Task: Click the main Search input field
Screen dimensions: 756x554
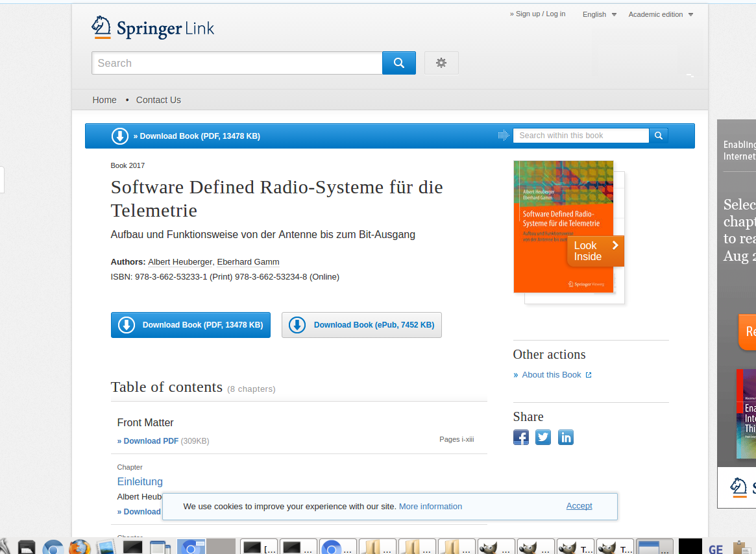Action: 237,63
